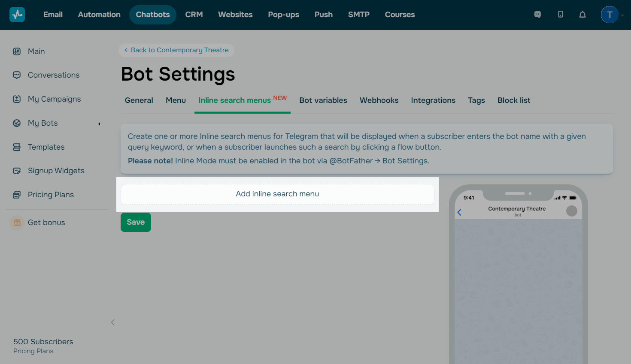
Task: Select the Inline search menus tab
Action: coord(243,100)
